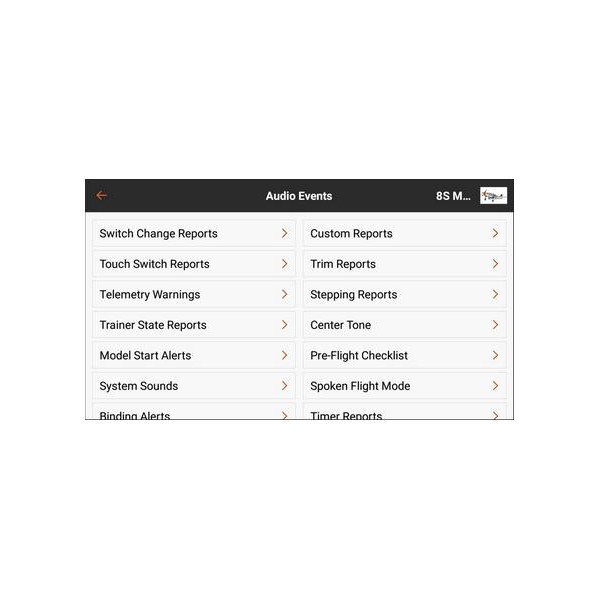
Task: Expand Telemetry Warnings chevron
Action: point(284,295)
